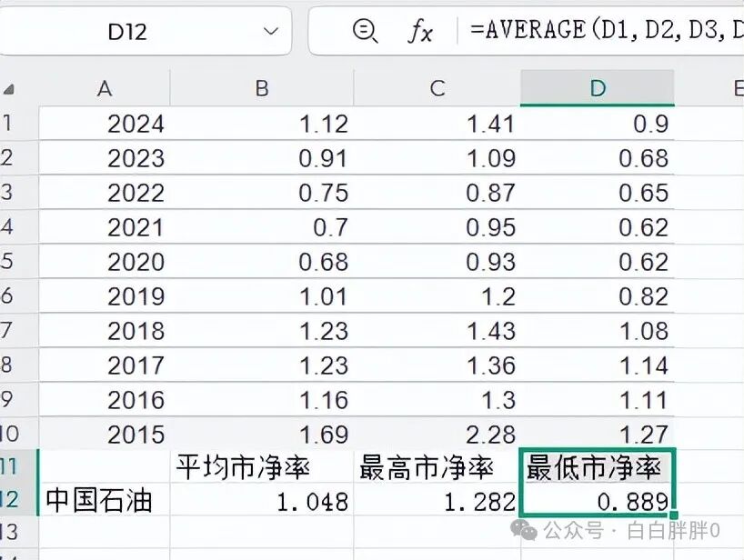744x560 pixels.
Task: Select cell B9 value 1.16
Action: [x=262, y=400]
